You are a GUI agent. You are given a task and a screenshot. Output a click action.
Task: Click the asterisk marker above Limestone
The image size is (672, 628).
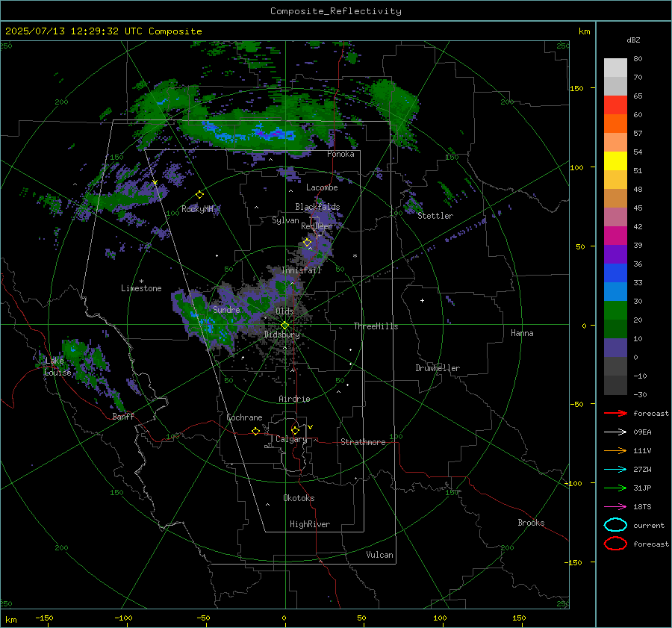click(141, 282)
